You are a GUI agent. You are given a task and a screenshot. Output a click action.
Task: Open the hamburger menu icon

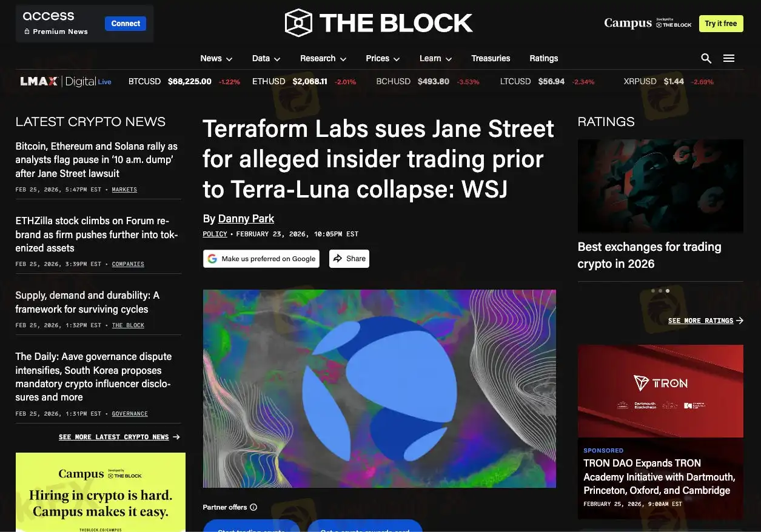tap(729, 58)
